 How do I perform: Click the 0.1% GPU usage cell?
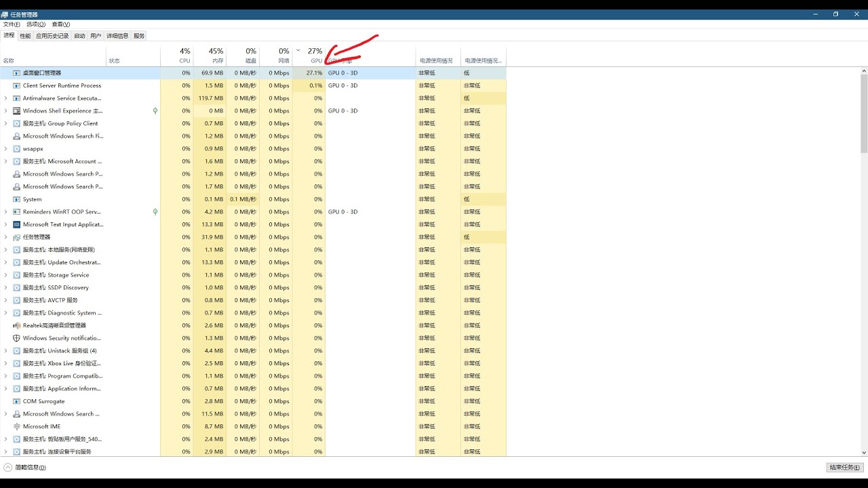point(309,85)
